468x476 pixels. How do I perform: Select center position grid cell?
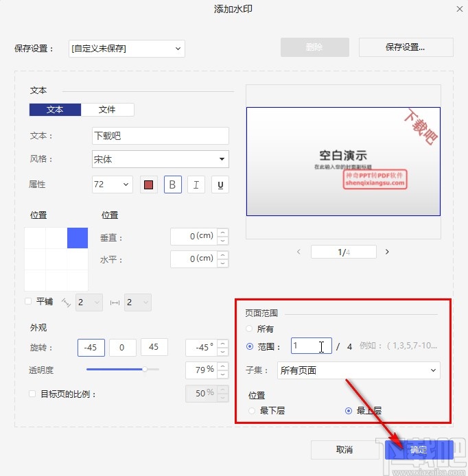click(56, 259)
